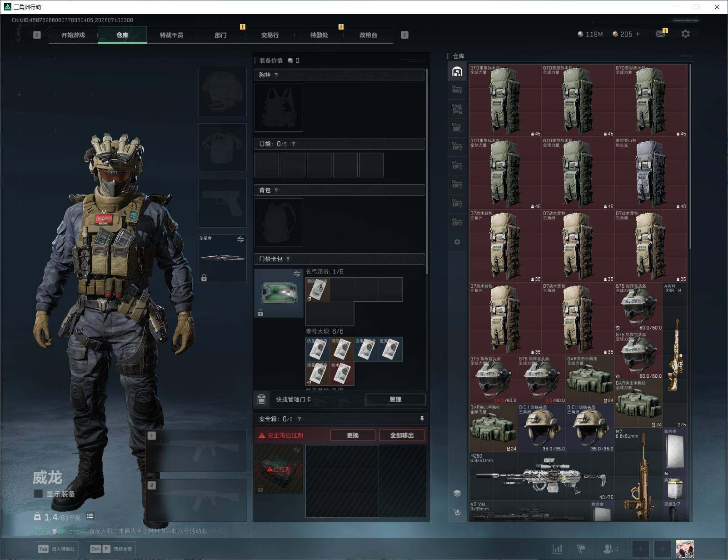Toggle the pin icon on 安全箱 header

[x=422, y=419]
